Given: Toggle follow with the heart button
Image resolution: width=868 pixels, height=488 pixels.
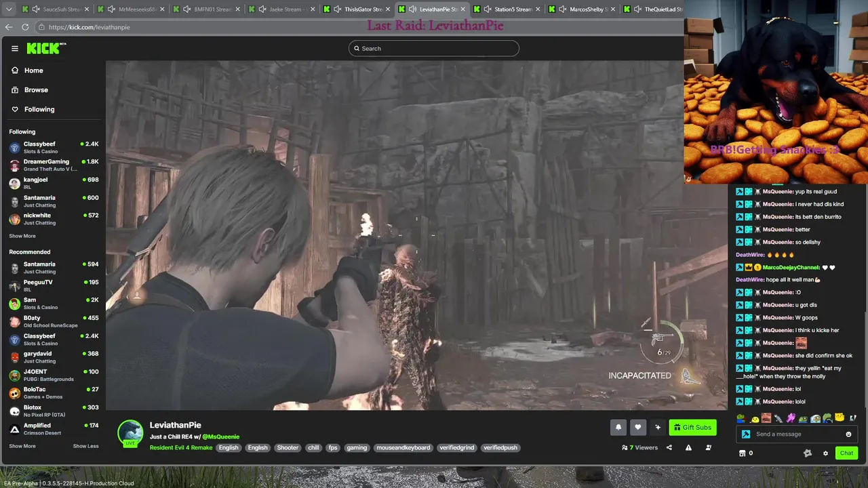Looking at the screenshot, I should click(637, 427).
